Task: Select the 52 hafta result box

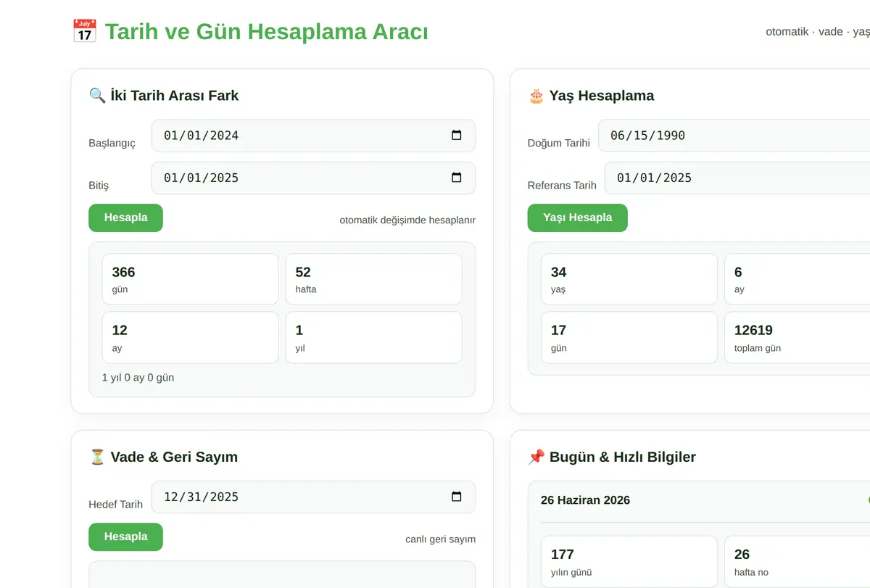Action: (x=373, y=279)
